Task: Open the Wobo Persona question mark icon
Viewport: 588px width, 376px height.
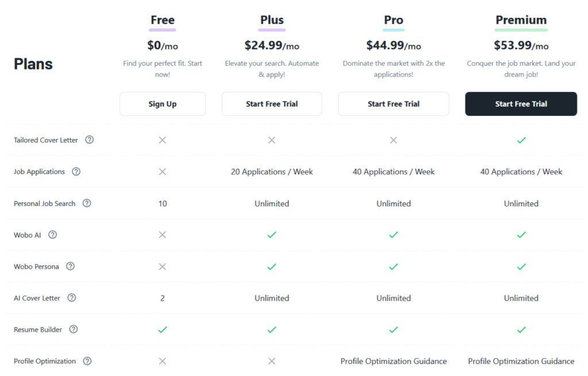Action: 70,266
